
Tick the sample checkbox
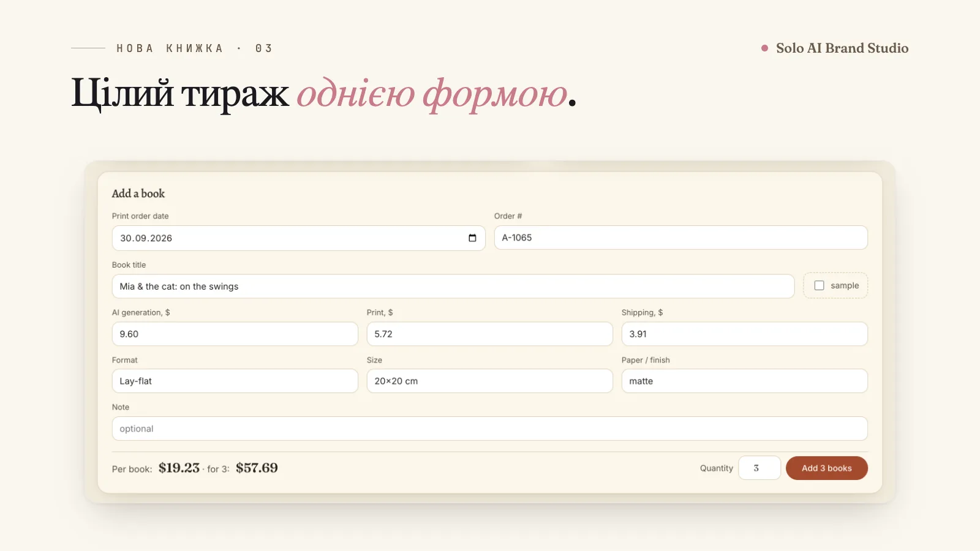(x=819, y=285)
